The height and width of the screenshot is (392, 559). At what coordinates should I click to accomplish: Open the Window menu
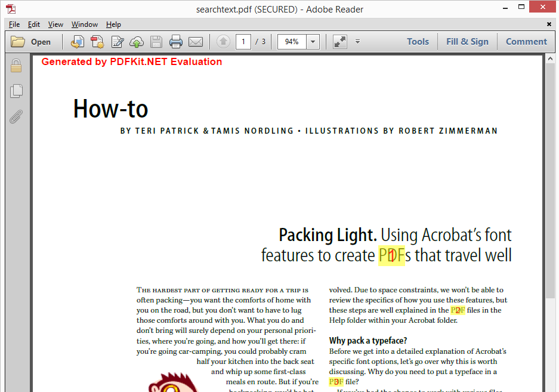pyautogui.click(x=85, y=24)
